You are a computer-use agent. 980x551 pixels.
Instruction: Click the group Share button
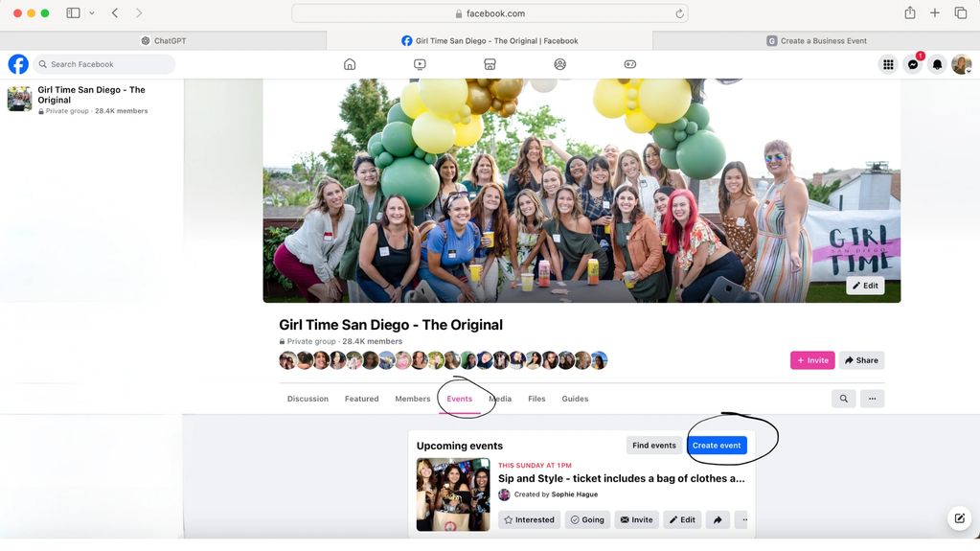[x=862, y=360]
